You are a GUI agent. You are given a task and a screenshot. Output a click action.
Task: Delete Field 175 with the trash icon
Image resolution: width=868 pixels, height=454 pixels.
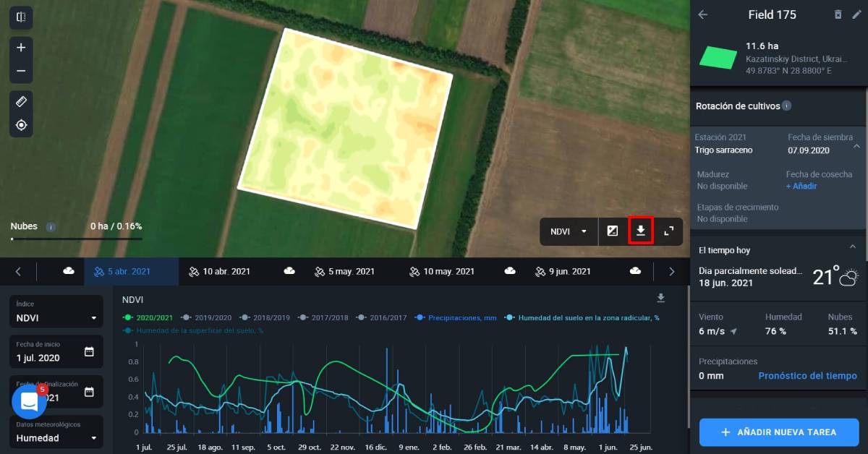click(x=839, y=14)
